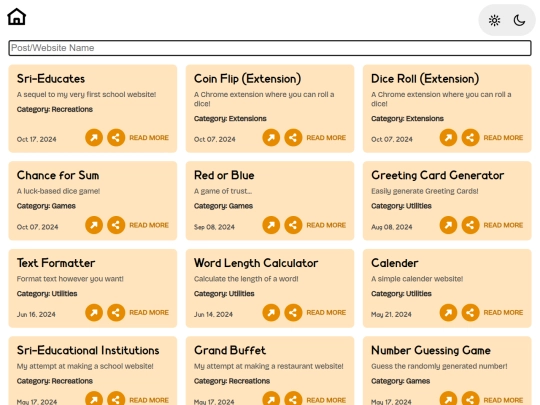The height and width of the screenshot is (405, 540).
Task: Share the Dice Roll (Extension) post
Action: point(470,138)
